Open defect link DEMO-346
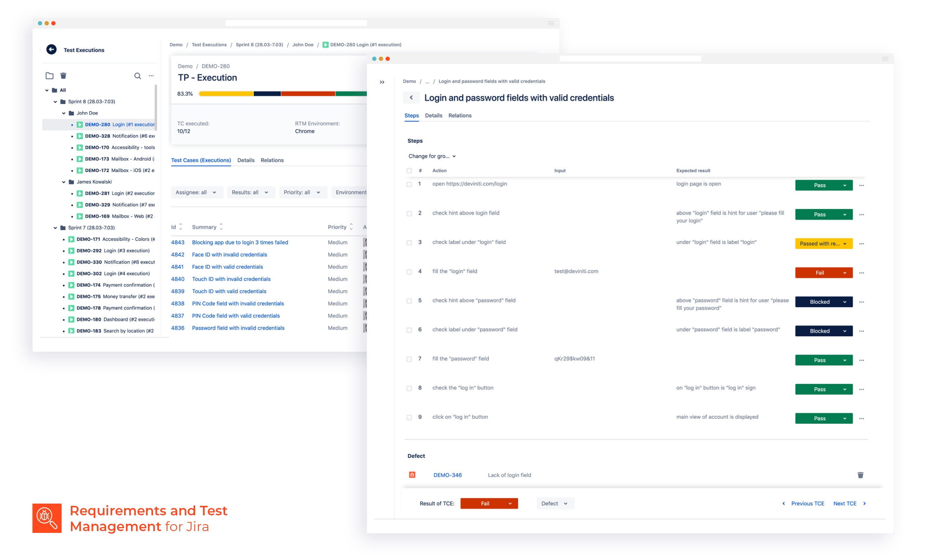 coord(448,476)
